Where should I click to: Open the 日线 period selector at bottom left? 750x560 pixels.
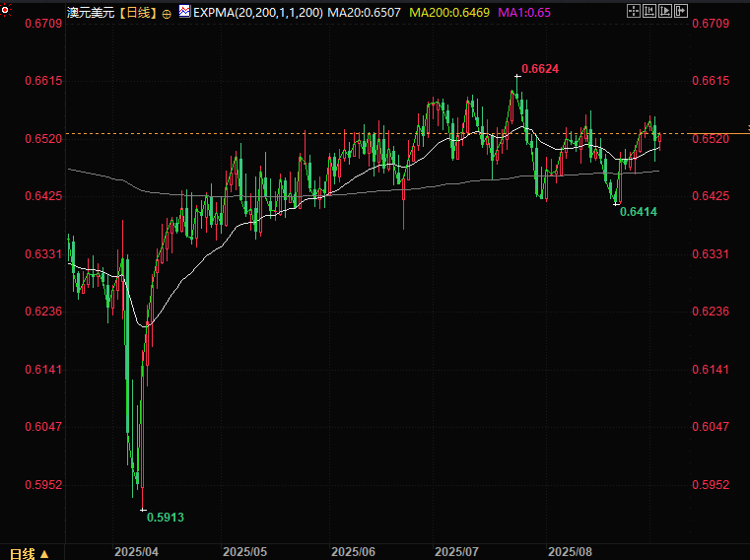(x=29, y=554)
